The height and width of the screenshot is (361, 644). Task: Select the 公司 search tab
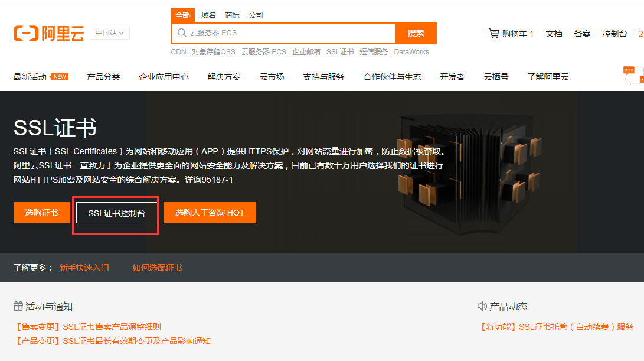pyautogui.click(x=256, y=15)
